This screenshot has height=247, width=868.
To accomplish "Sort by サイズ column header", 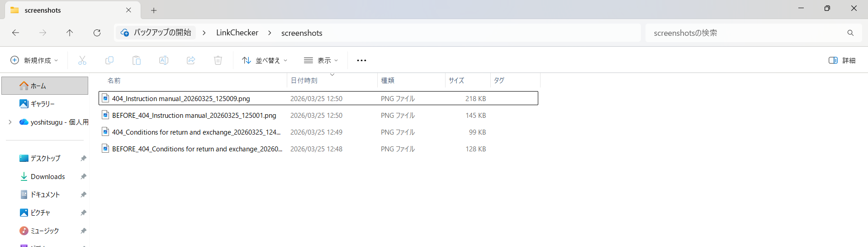I will [x=468, y=80].
